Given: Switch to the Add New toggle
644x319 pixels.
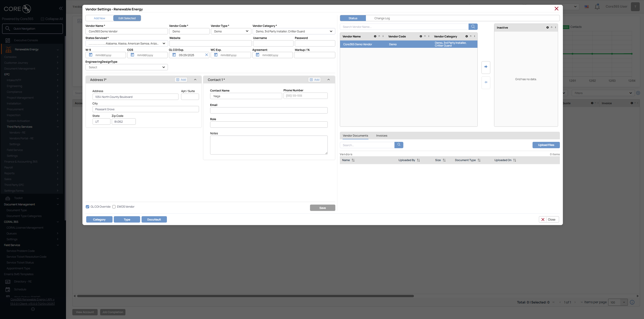Looking at the screenshot, I should click(99, 18).
